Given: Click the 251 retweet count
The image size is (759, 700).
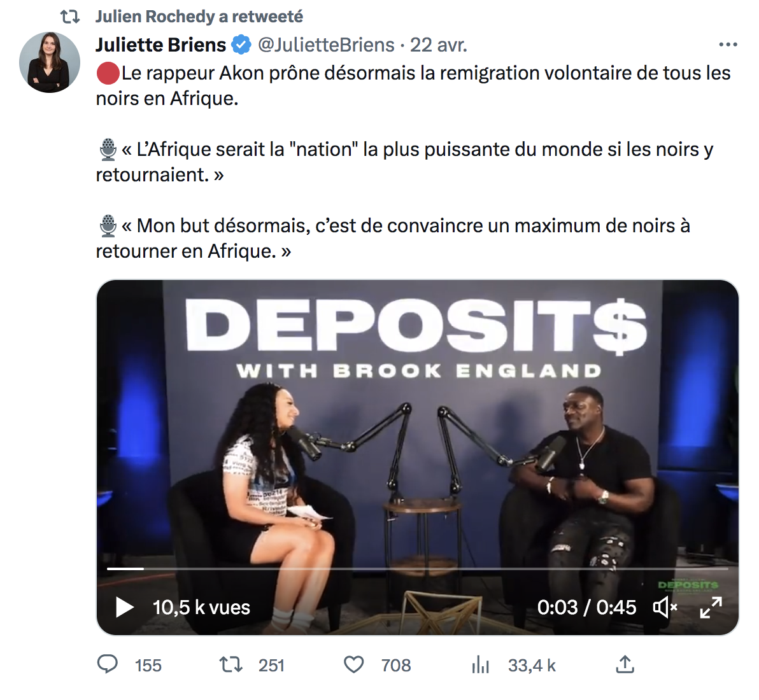Looking at the screenshot, I should [271, 665].
